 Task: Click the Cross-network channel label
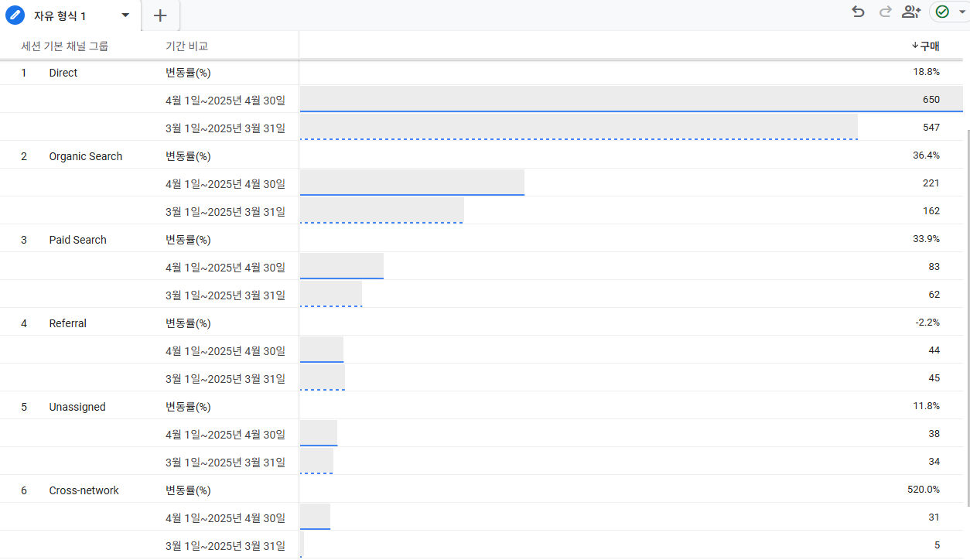point(84,490)
